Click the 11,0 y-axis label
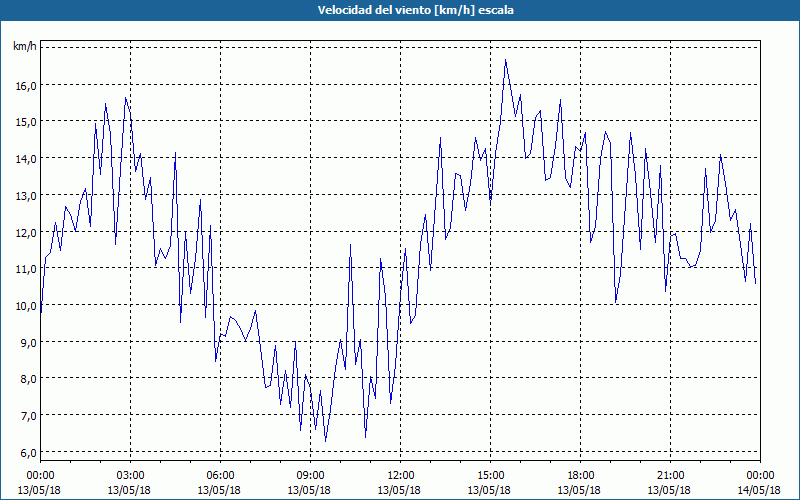 coord(26,269)
